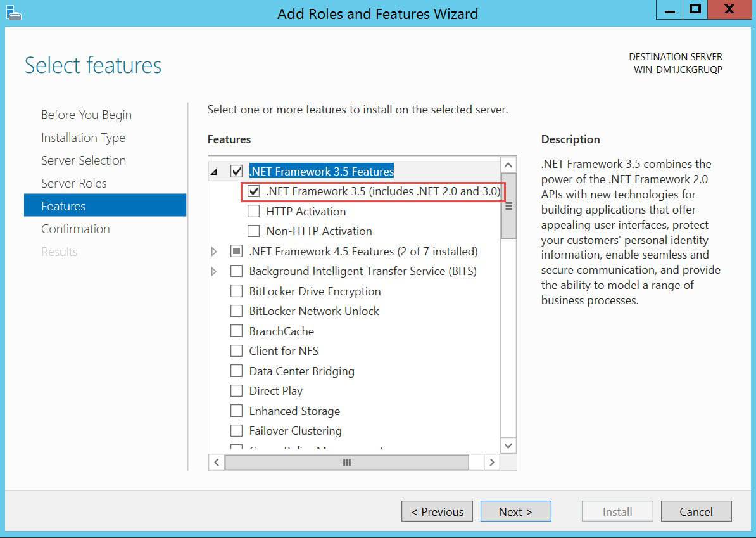756x538 pixels.
Task: Select BitLocker Drive Encryption label
Action: [315, 291]
